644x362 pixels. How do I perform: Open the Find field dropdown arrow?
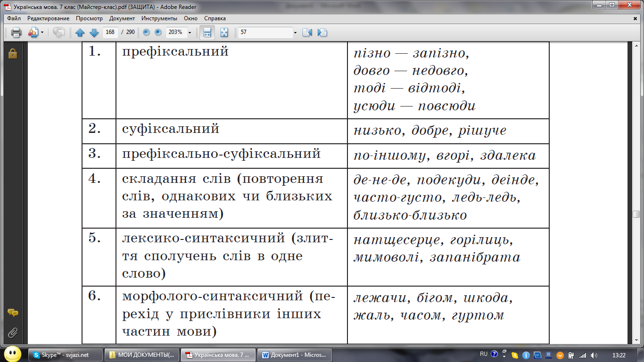(296, 33)
